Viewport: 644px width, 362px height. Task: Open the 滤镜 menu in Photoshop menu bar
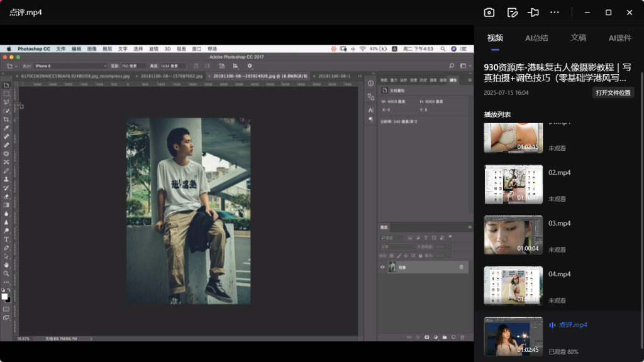pos(154,48)
